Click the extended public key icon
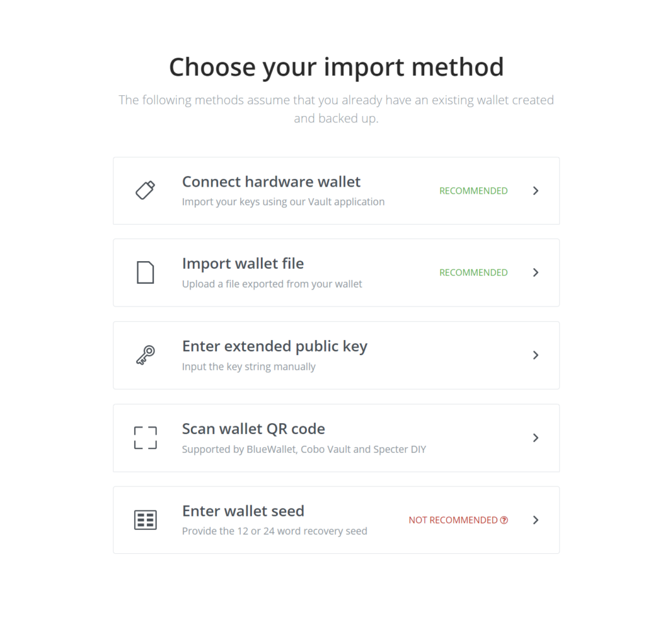663x644 pixels. click(x=146, y=355)
